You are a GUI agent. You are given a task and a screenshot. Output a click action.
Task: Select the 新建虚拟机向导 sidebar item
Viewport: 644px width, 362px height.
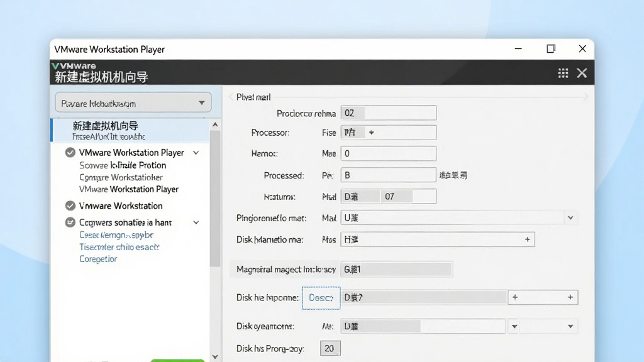(131, 131)
